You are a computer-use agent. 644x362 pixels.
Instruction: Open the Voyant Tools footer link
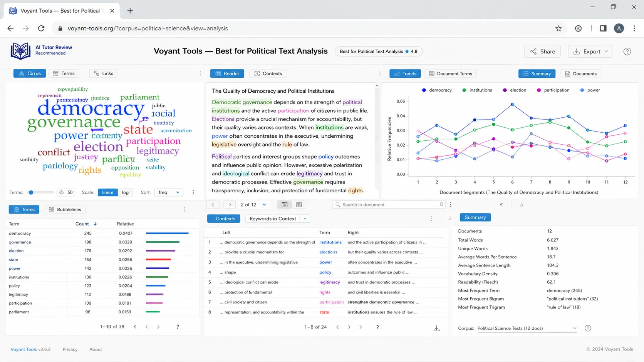pos(23,349)
